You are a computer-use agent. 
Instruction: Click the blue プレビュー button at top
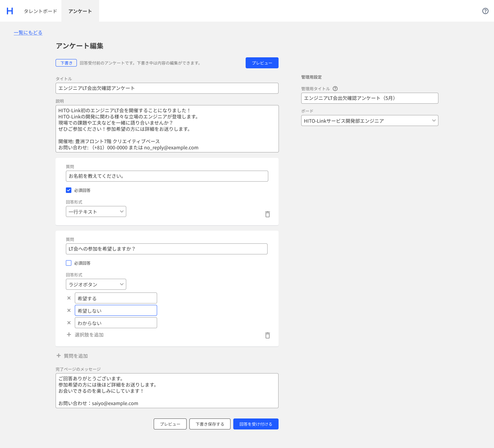point(262,63)
